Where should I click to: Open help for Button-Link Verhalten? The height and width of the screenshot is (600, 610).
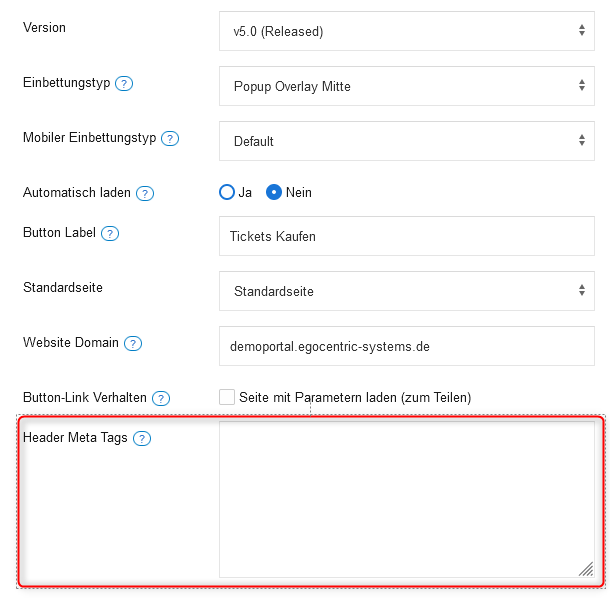(160, 398)
